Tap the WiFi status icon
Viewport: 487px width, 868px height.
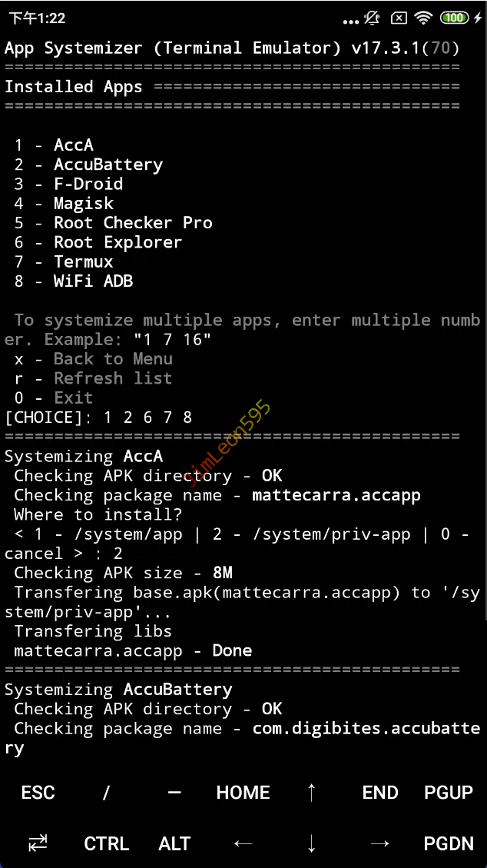(425, 18)
